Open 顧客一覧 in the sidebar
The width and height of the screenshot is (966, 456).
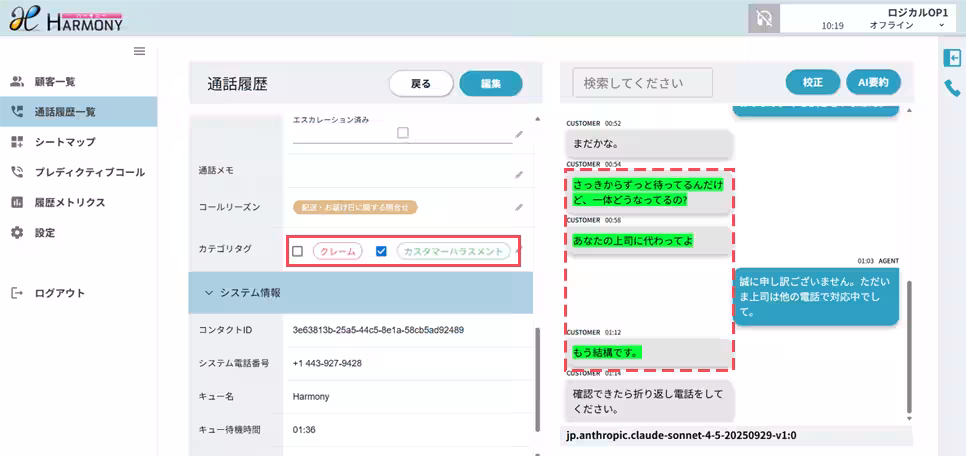click(55, 81)
